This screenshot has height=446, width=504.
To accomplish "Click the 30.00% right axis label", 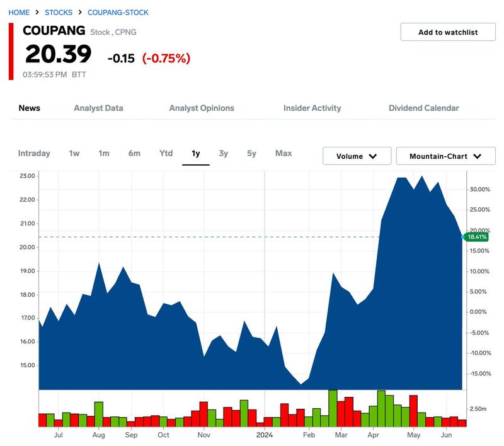I will coord(480,190).
